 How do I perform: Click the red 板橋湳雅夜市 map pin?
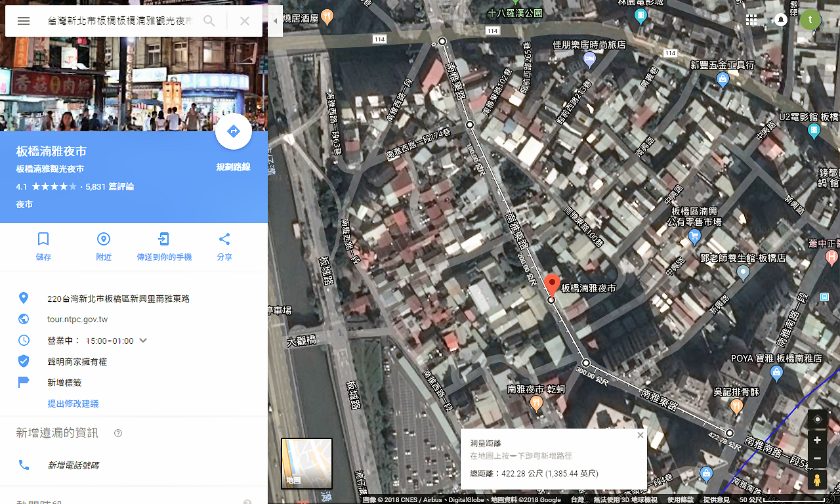[552, 285]
